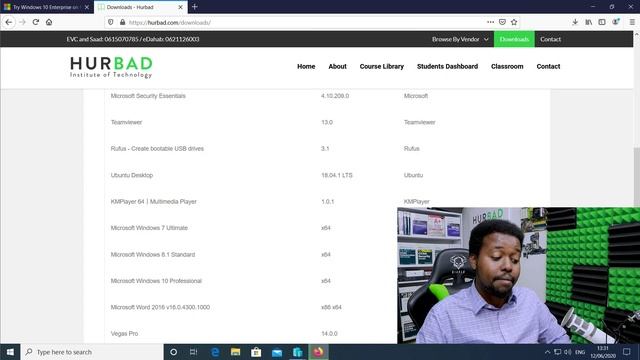
Task: Open Firefox downloads arrow panel
Action: (575, 22)
